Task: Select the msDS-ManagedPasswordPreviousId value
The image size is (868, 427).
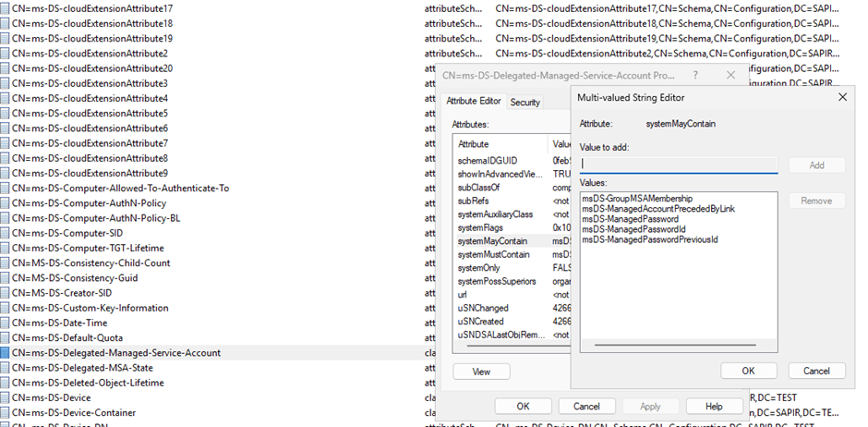Action: pos(649,239)
